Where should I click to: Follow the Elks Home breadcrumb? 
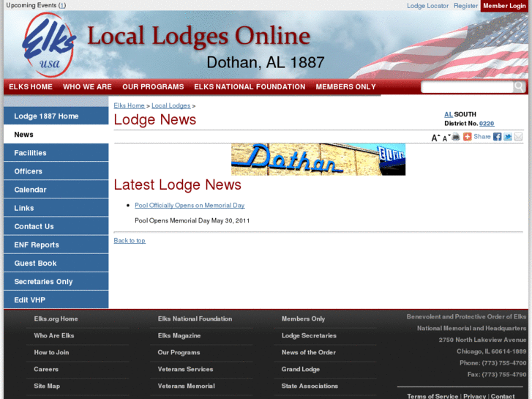point(130,105)
